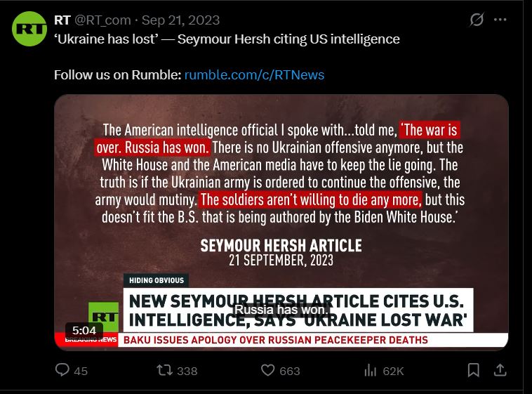Image resolution: width=532 pixels, height=394 pixels.
Task: Bookmark this post
Action: click(473, 370)
